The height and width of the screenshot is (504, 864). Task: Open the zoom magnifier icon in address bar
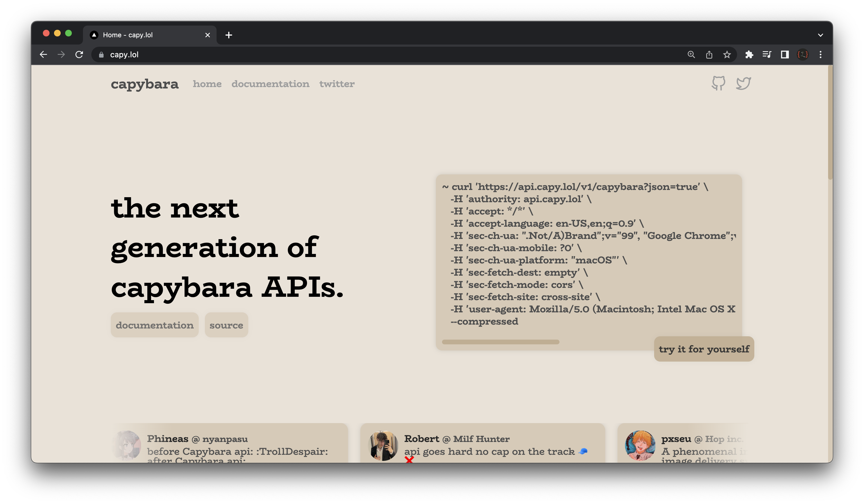click(691, 55)
